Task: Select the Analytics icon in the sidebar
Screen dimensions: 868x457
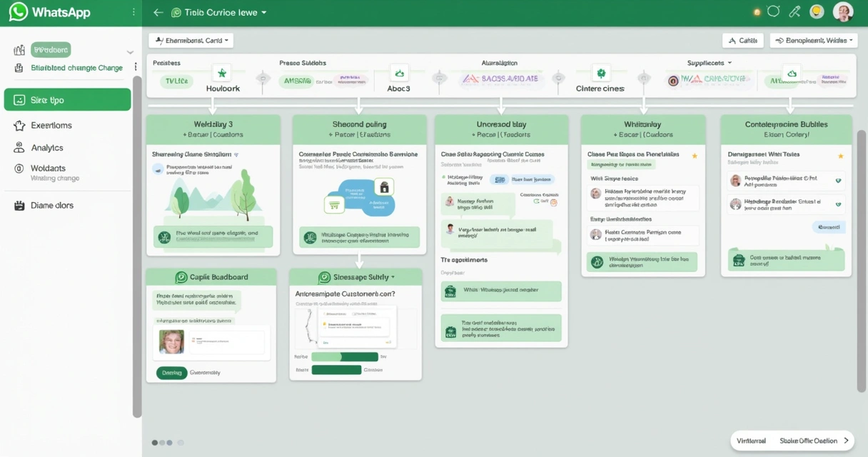Action: coord(20,149)
